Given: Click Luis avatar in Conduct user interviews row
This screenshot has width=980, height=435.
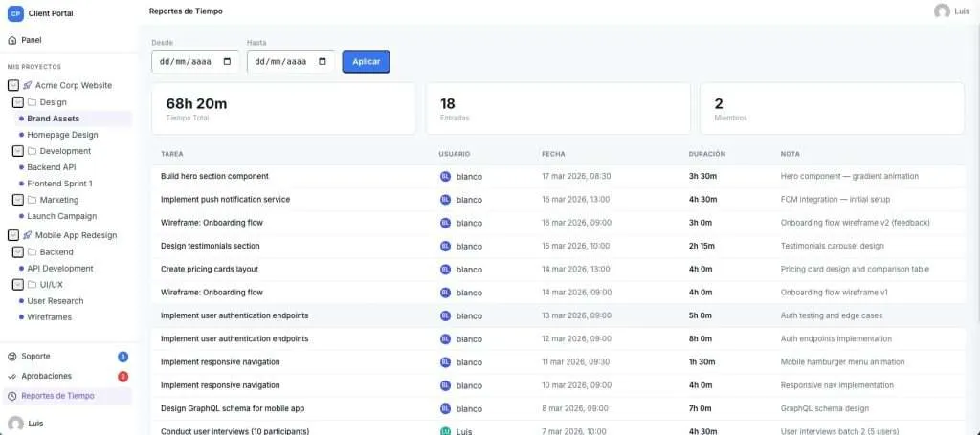Looking at the screenshot, I should pos(446,431).
